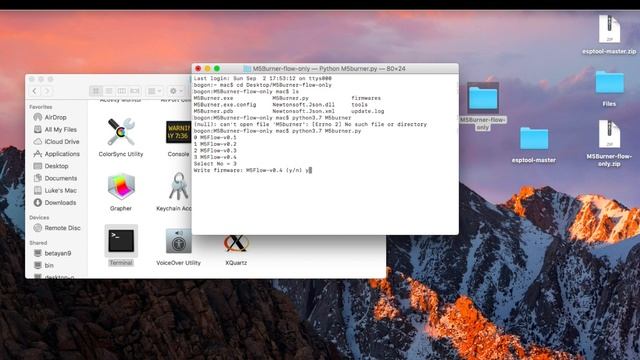Switch Finder to column view

pyautogui.click(x=122, y=91)
